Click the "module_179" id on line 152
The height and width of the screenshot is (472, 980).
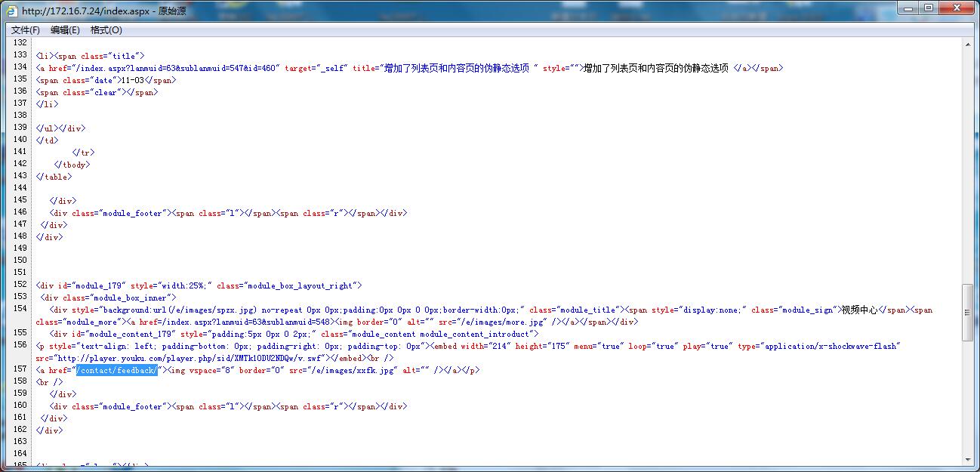[x=100, y=285]
